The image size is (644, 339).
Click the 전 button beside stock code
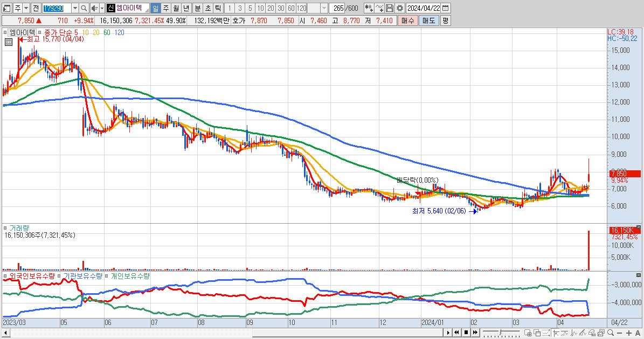pyautogui.click(x=36, y=8)
